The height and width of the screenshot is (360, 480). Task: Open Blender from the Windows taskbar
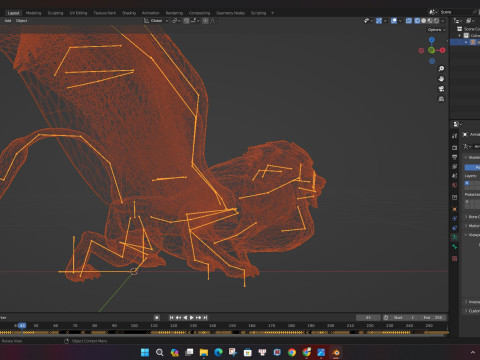336,352
